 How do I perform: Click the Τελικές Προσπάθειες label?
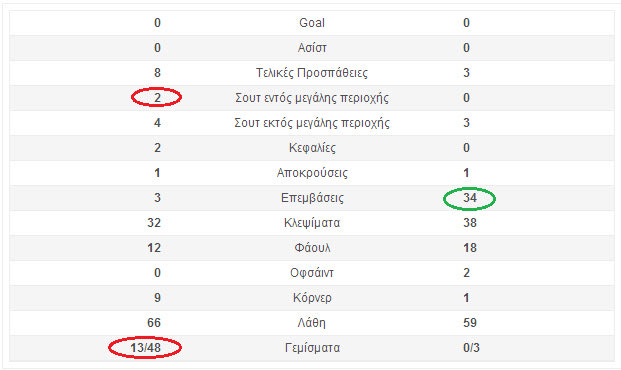(312, 73)
